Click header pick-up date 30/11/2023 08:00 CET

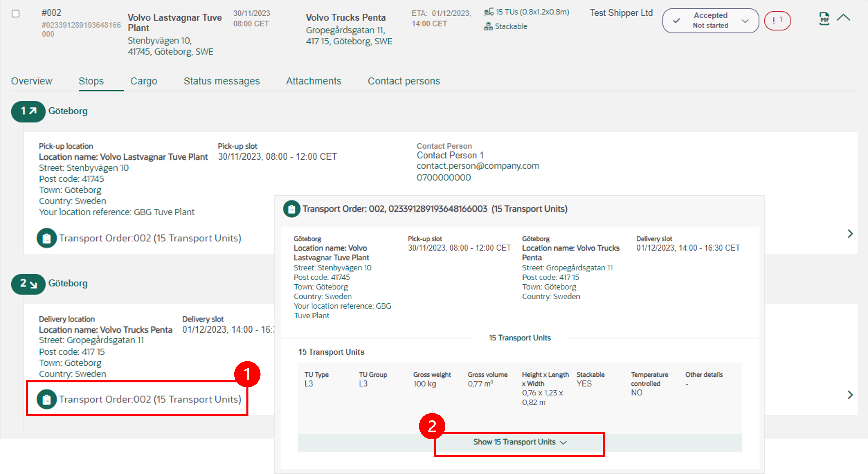pyautogui.click(x=252, y=19)
